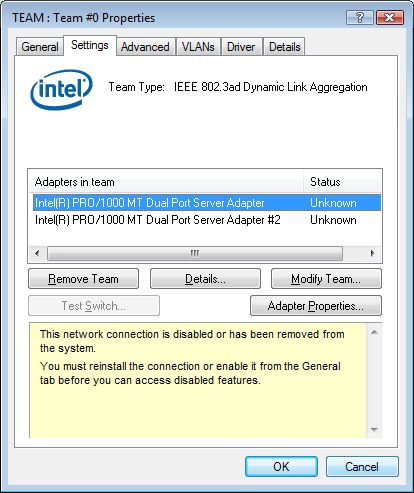Image resolution: width=414 pixels, height=493 pixels.
Task: Open Adapter Properties... button
Action: tap(316, 305)
